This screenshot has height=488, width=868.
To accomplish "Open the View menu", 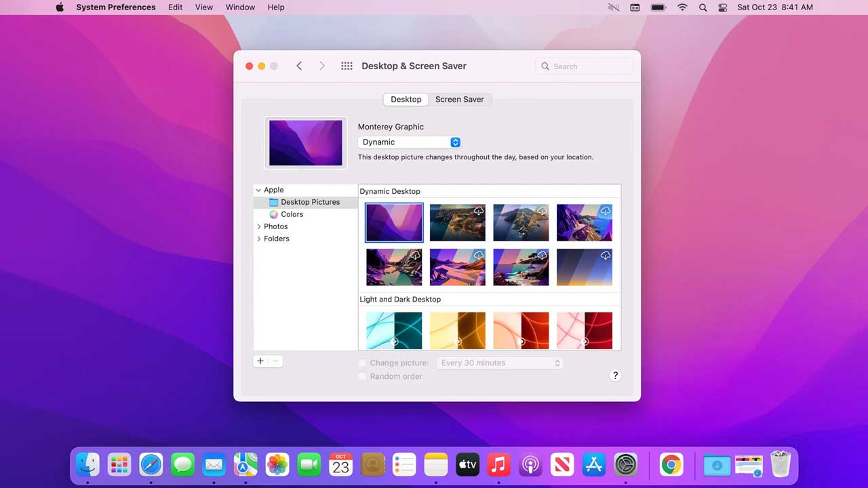I will click(204, 7).
